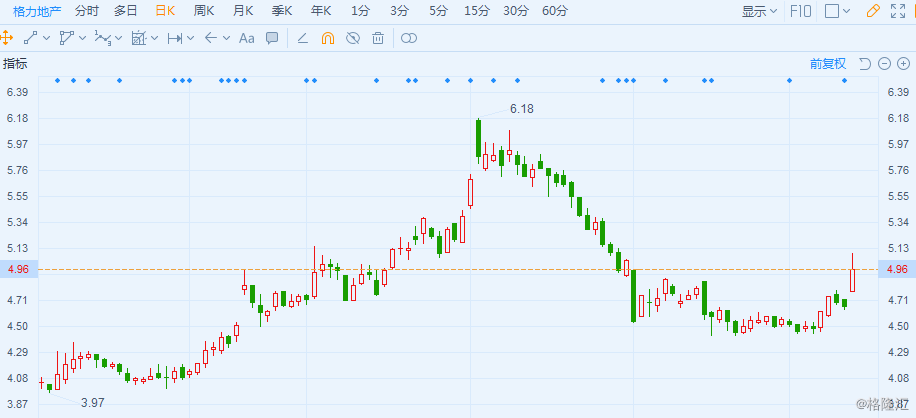
Task: Select the range span drawing tool
Action: 175,39
